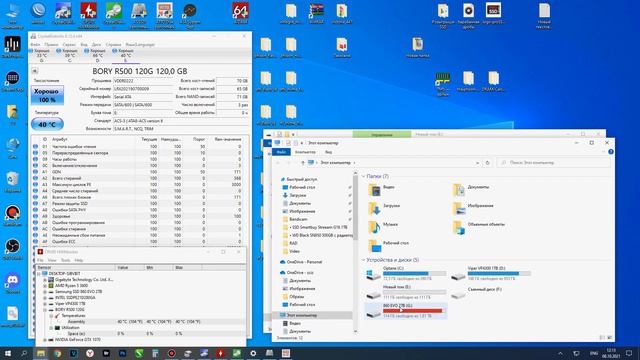640x360 pixels.
Task: Expand the Samsung SSD 860 EVO 2TB node
Action: (45, 292)
